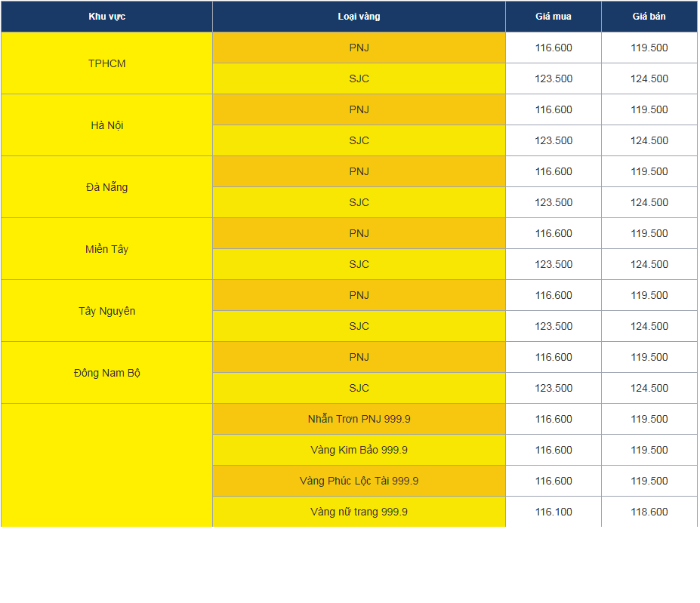Image resolution: width=700 pixels, height=603 pixels.
Task: Click buy price 116.600 for TPHCM PNJ
Action: (x=553, y=48)
